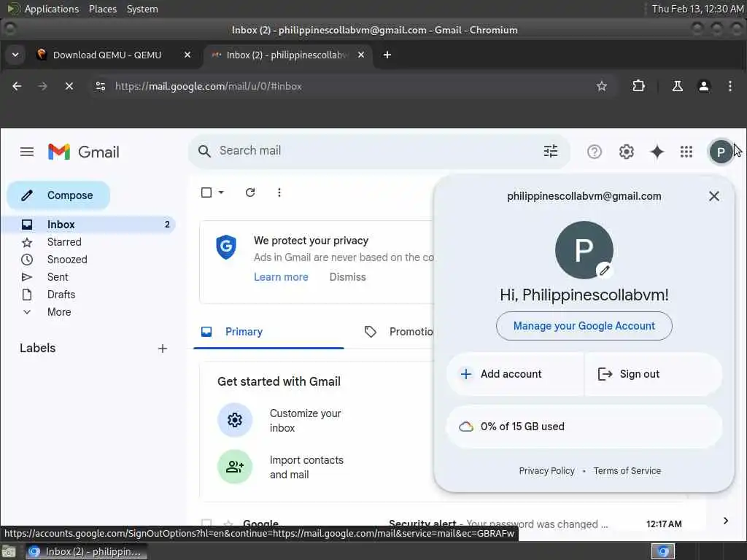Open the Sent folder
Viewport: 747px width, 560px height.
click(57, 277)
